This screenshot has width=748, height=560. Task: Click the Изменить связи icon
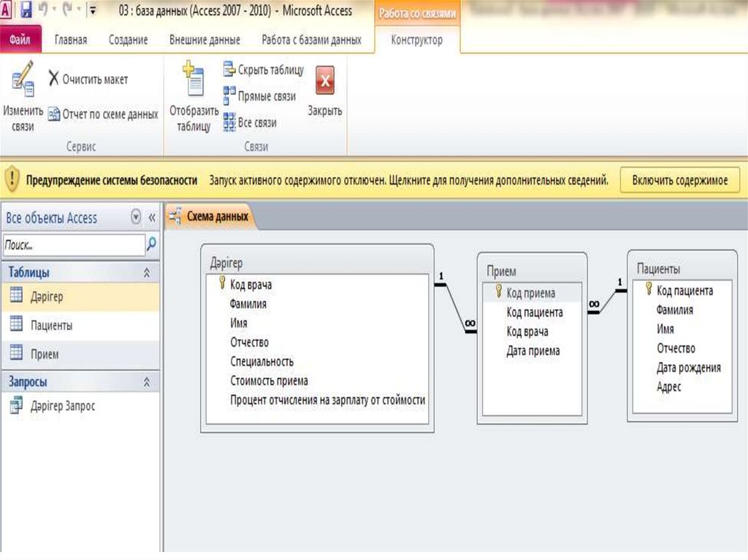tap(23, 80)
